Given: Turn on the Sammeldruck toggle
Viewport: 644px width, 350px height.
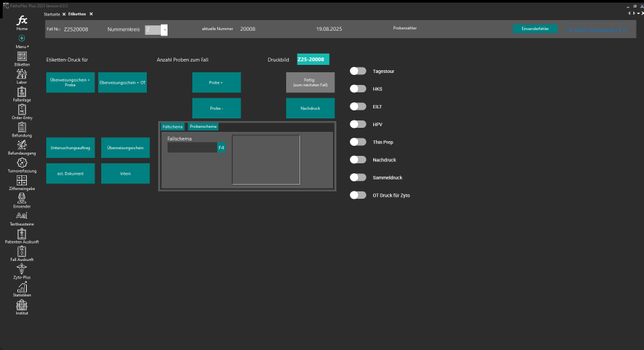Looking at the screenshot, I should click(359, 177).
